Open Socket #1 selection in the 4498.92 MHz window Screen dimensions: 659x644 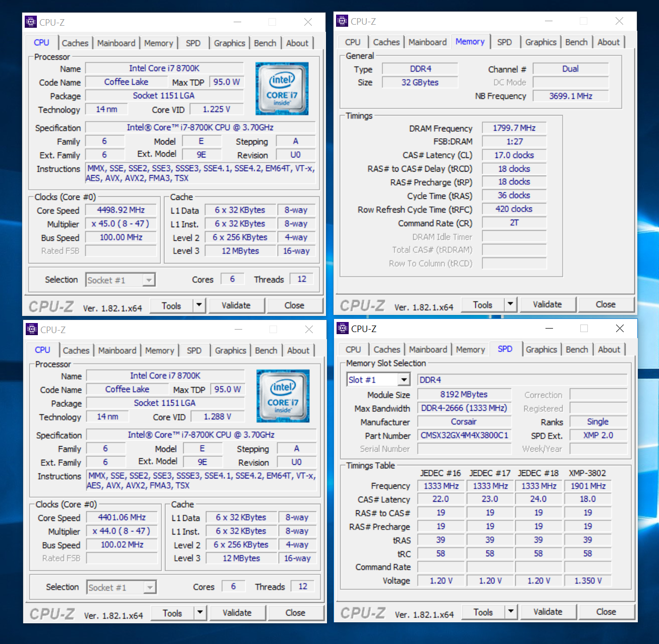[149, 280]
